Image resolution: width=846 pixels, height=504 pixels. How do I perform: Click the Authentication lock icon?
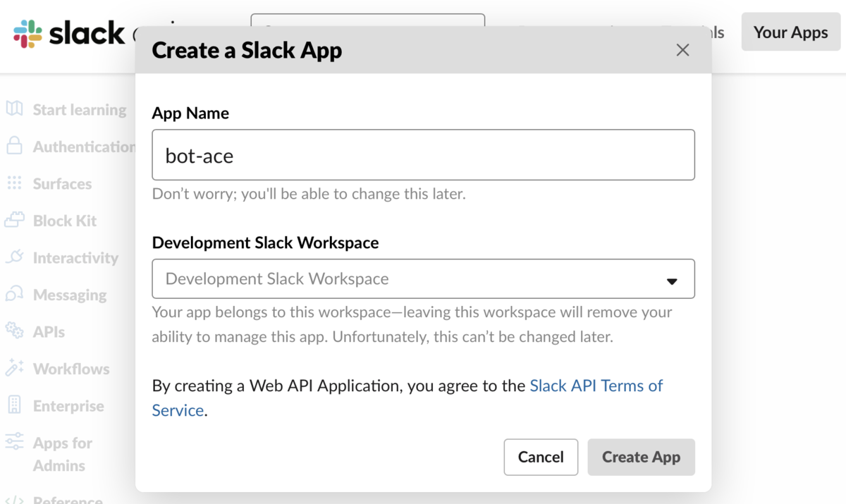click(x=14, y=146)
